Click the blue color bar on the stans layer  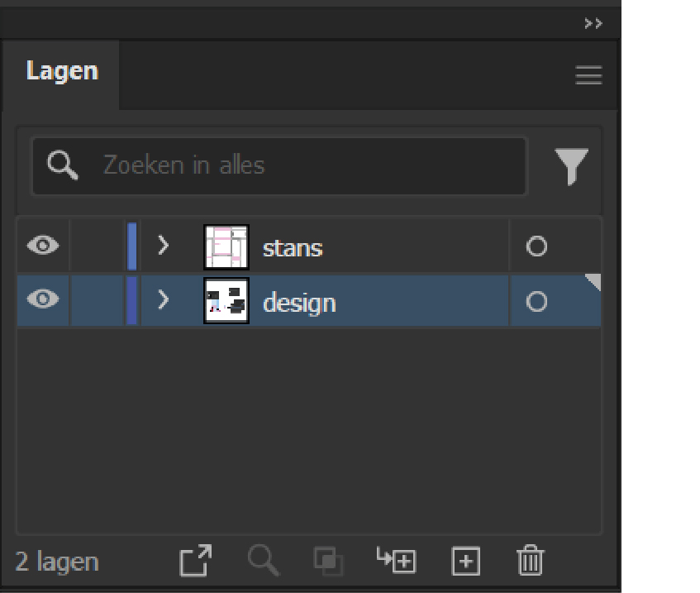click(131, 246)
